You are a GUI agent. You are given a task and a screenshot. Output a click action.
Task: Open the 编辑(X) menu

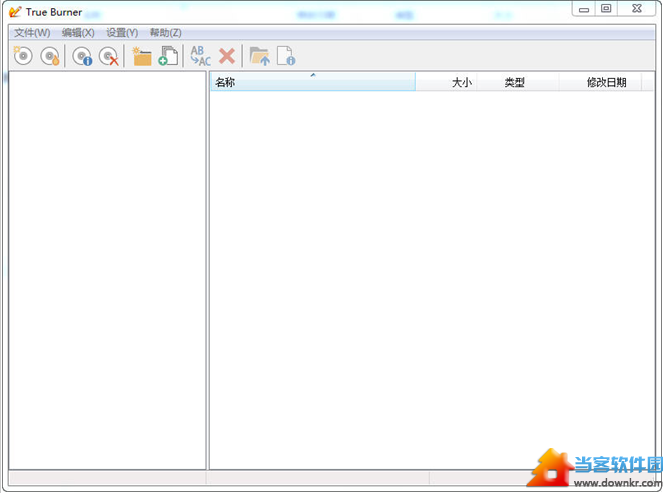pyautogui.click(x=78, y=33)
